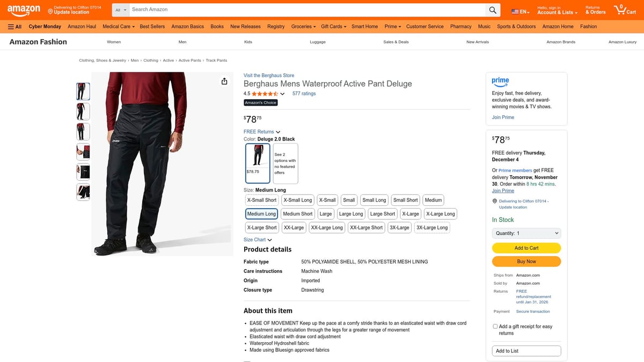Enable the gift receipt checkbox
Image resolution: width=644 pixels, height=362 pixels.
tap(495, 326)
